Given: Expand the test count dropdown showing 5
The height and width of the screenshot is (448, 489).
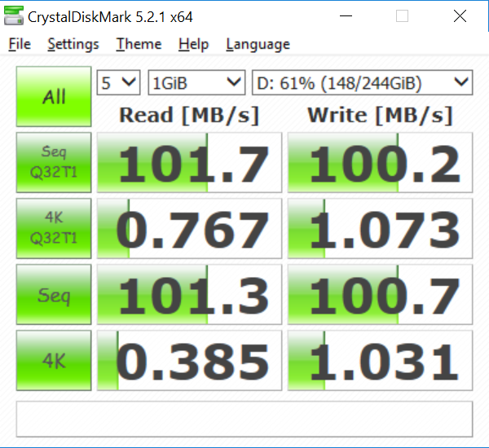Looking at the screenshot, I should (x=118, y=82).
